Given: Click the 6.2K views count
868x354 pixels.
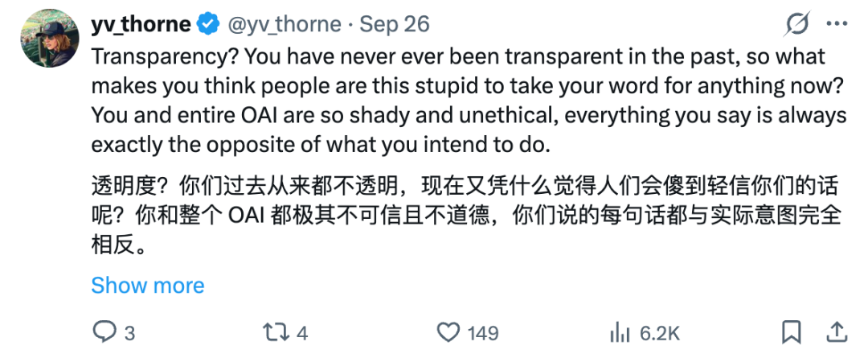Looking at the screenshot, I should click(x=659, y=333).
